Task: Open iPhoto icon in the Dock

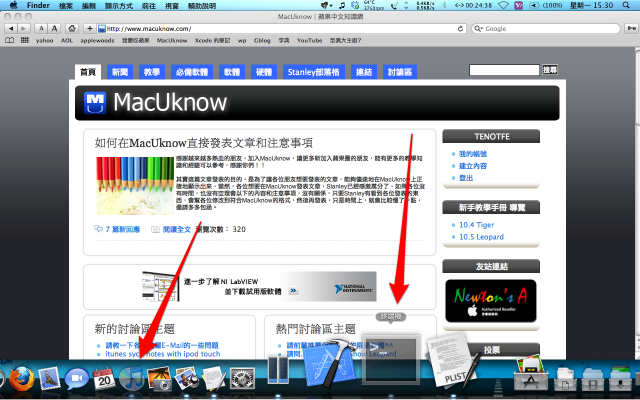Action: pyautogui.click(x=186, y=379)
